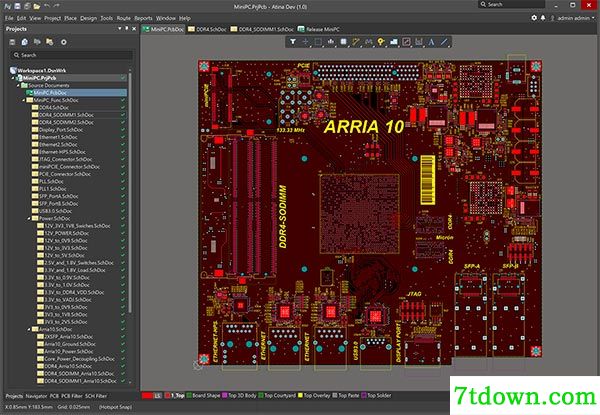Screen dimensions: 600x415
Task: Select the differential pair routing tool
Action: 368,42
